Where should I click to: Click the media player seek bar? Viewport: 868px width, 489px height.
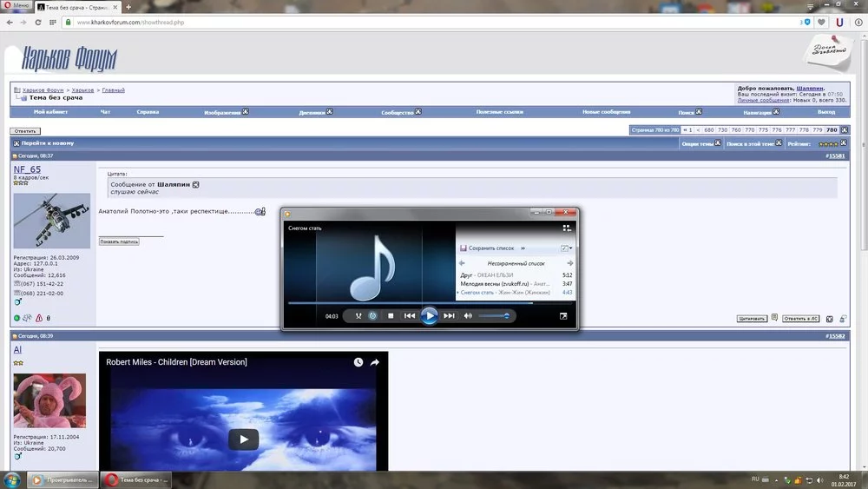coord(431,303)
